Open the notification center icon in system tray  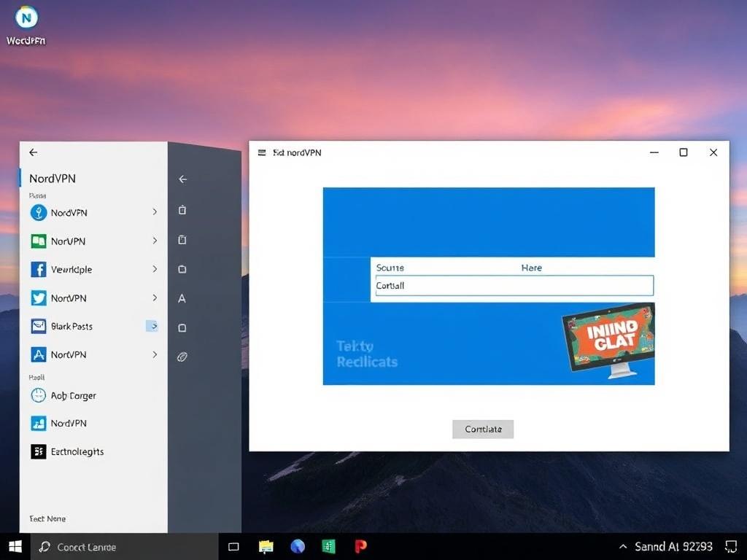click(x=731, y=546)
